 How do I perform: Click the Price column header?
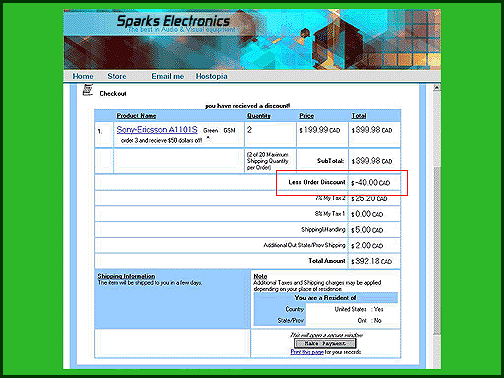tap(306, 116)
